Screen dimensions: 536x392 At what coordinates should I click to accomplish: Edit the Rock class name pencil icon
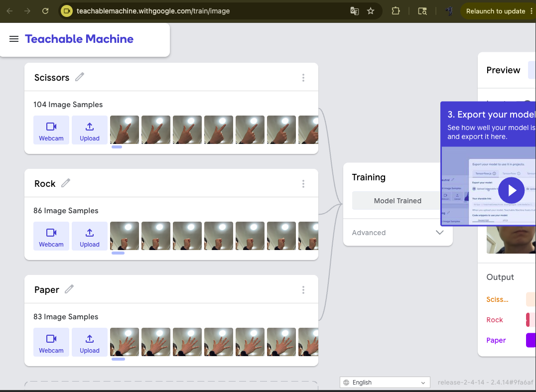tap(66, 183)
